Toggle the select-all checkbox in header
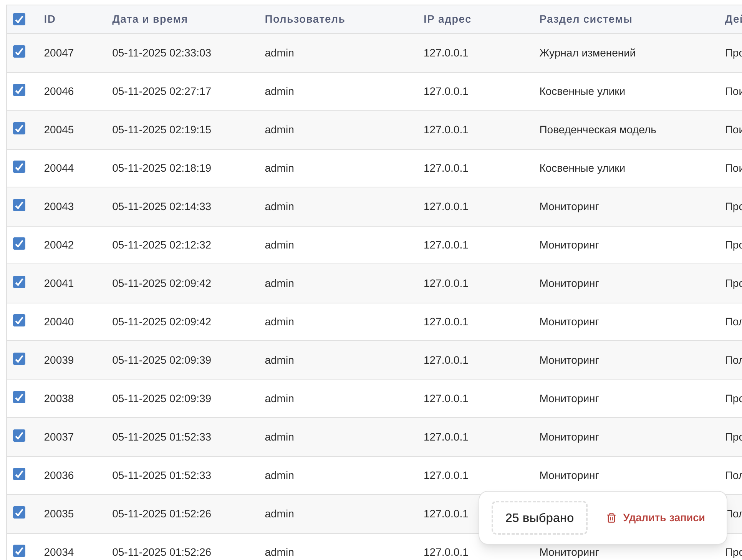742x560 pixels. click(x=19, y=19)
